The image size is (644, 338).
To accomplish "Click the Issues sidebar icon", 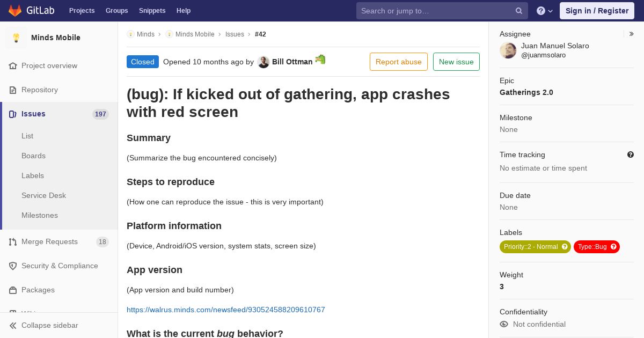I will pyautogui.click(x=13, y=114).
